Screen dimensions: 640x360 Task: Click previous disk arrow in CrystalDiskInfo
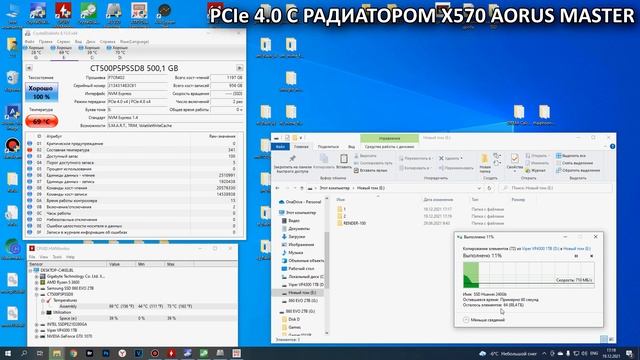[29, 68]
